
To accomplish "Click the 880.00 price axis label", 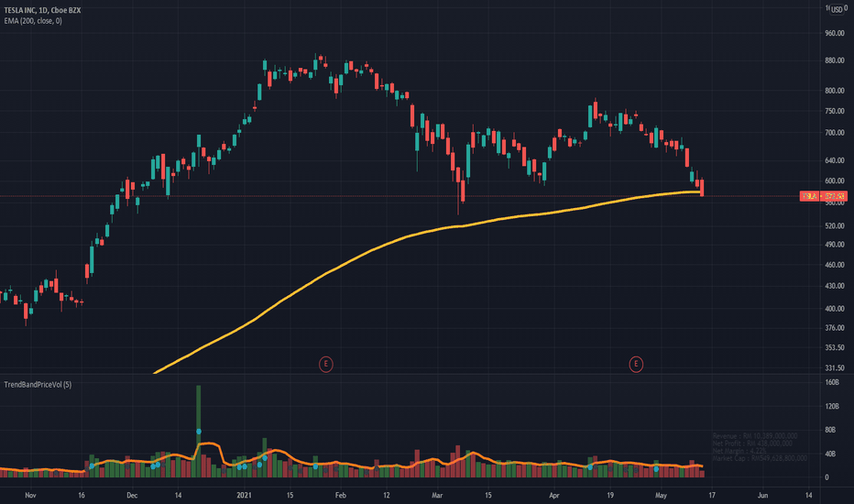I will [x=834, y=60].
